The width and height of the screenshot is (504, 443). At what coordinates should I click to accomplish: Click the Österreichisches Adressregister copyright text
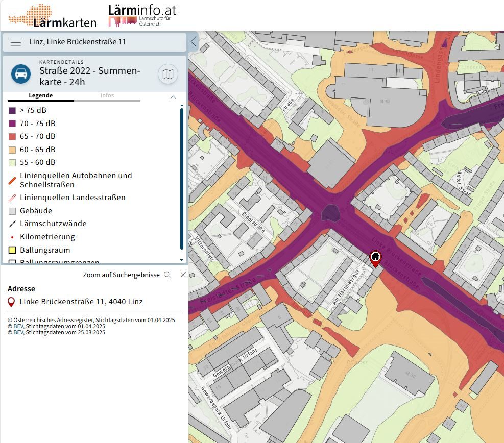pos(91,321)
